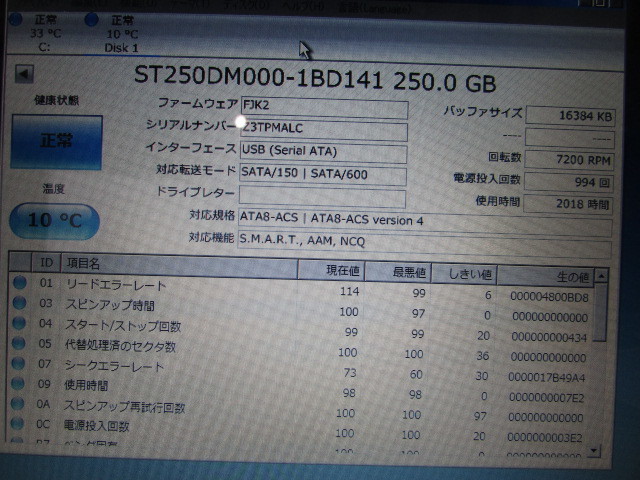
Task: Click the transfer mode field SATA/150 | SATA/600
Action: point(323,175)
